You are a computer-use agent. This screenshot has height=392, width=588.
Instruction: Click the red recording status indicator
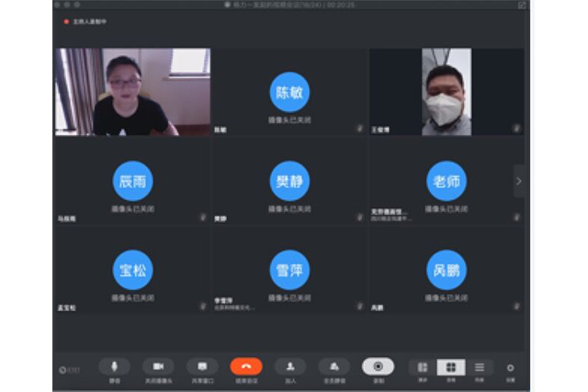coord(67,21)
